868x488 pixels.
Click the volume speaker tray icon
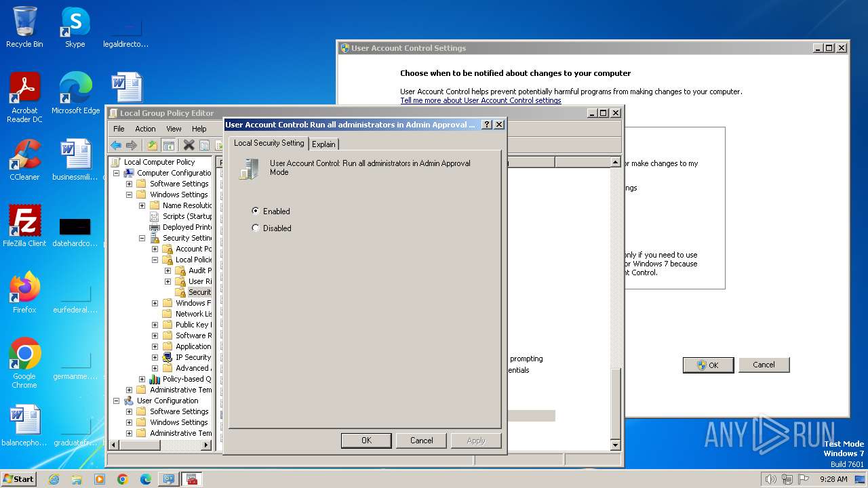770,479
